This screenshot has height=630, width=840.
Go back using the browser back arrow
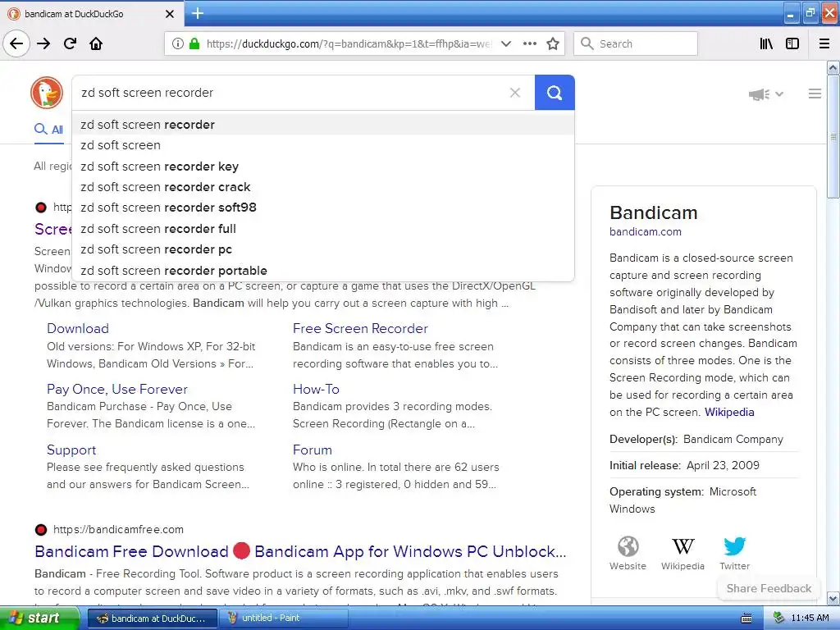click(x=16, y=43)
